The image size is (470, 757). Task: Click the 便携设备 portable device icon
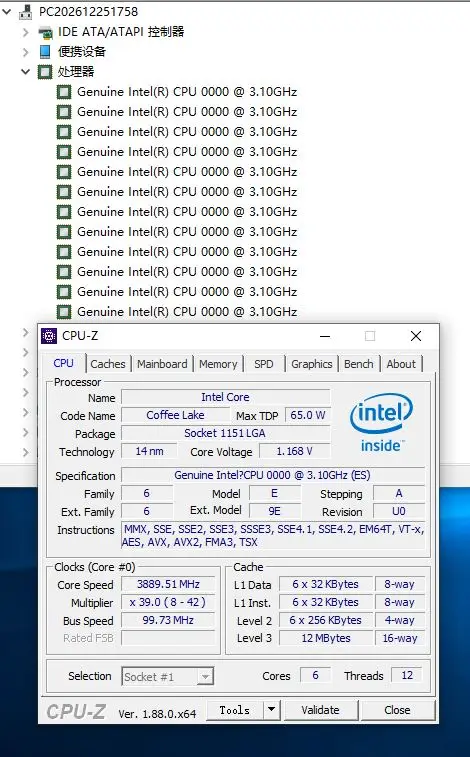45,52
